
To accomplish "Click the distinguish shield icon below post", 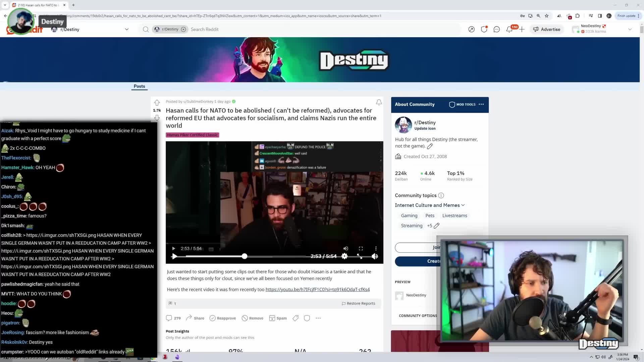I will coord(307,318).
